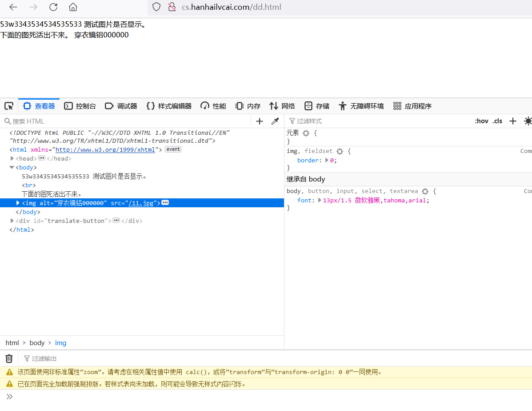Screen dimensions: 532x411
Task: Select text node 下面的图死活出不来 in markup
Action: [x=52, y=194]
